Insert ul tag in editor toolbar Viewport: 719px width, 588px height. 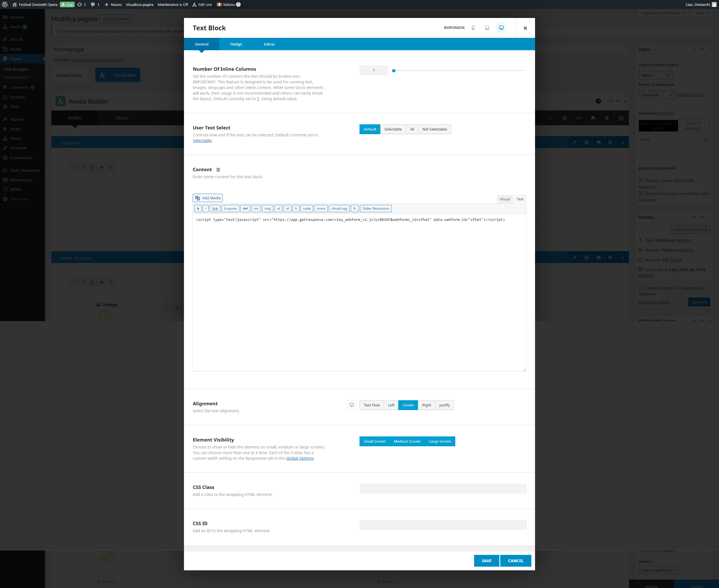pos(278,209)
